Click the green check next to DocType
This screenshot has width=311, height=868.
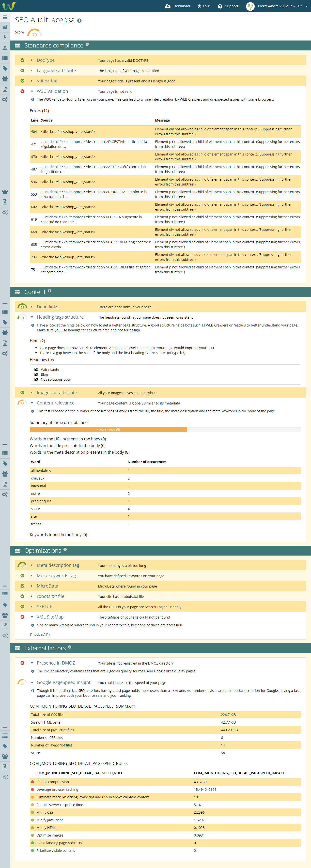(22, 60)
